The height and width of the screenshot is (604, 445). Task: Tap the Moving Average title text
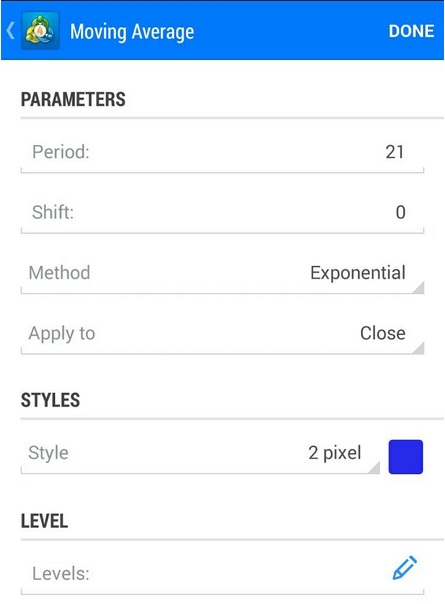pyautogui.click(x=132, y=32)
